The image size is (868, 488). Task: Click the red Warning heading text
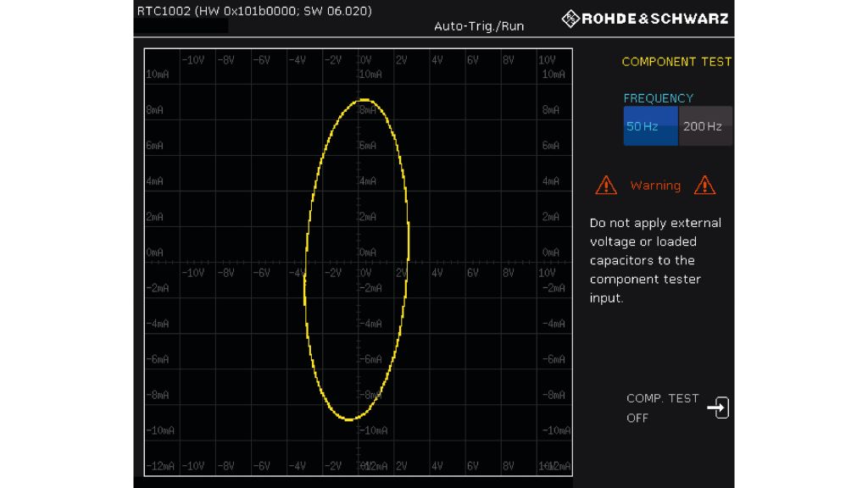tap(655, 186)
